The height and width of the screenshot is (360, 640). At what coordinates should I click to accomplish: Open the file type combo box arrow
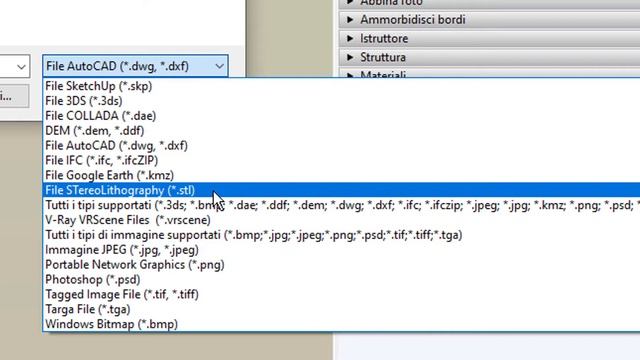(x=219, y=66)
